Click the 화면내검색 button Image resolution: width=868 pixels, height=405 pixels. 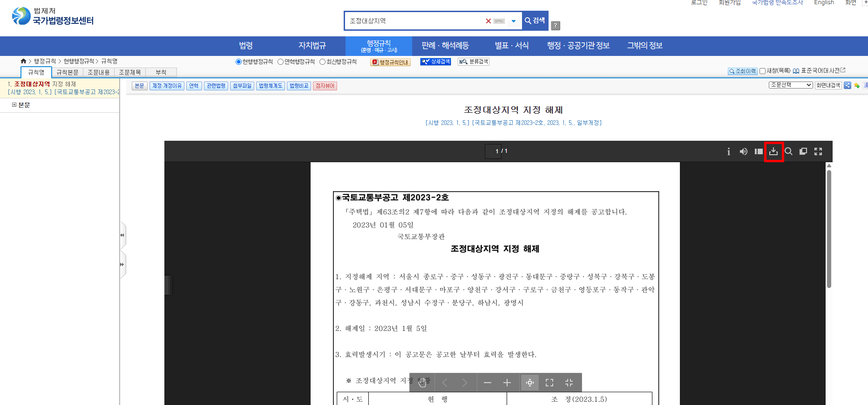[828, 85]
